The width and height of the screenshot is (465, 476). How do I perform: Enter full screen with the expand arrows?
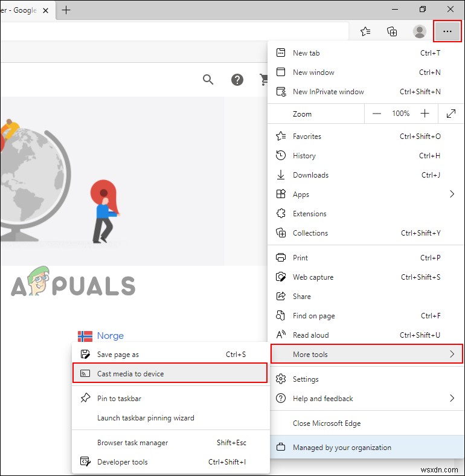coord(451,114)
